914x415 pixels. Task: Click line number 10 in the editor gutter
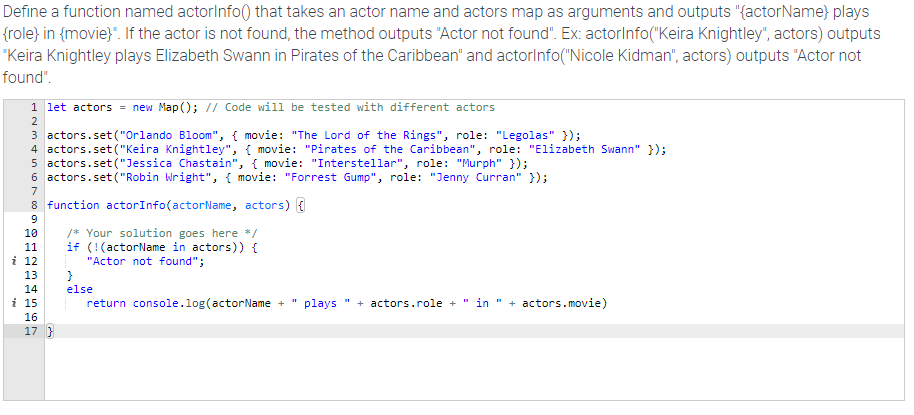click(x=30, y=233)
